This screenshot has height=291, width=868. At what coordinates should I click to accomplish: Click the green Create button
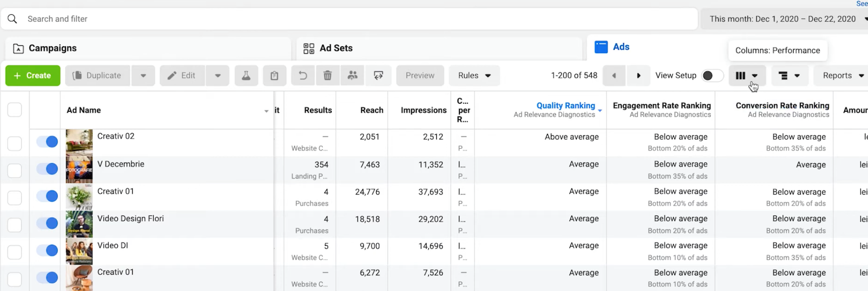(33, 75)
